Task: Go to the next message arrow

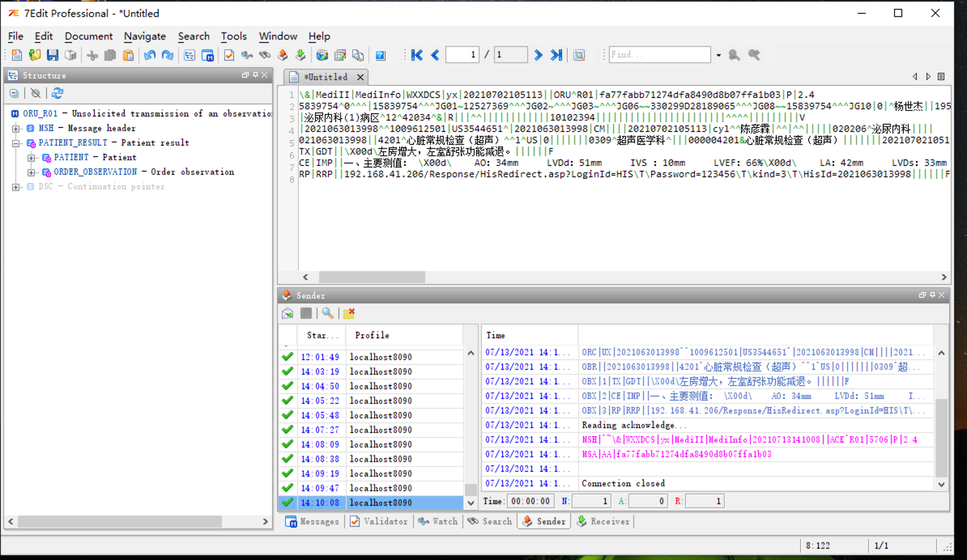Action: (538, 55)
